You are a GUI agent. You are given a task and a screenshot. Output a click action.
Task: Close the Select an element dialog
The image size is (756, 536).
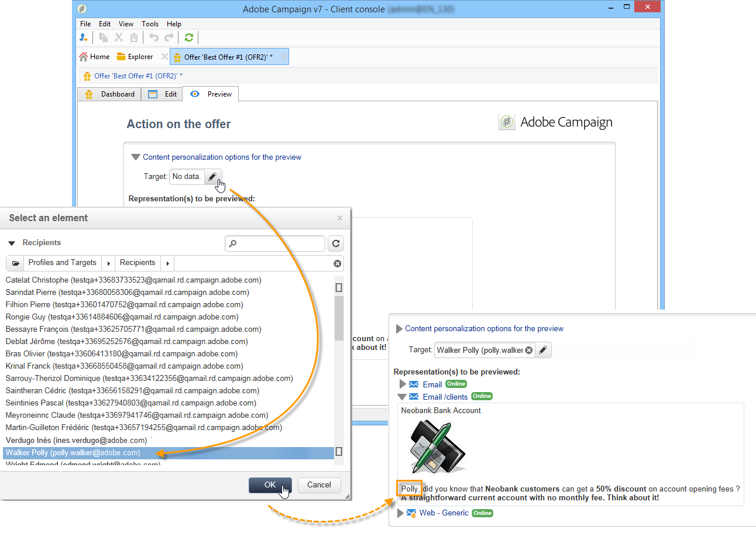point(339,218)
